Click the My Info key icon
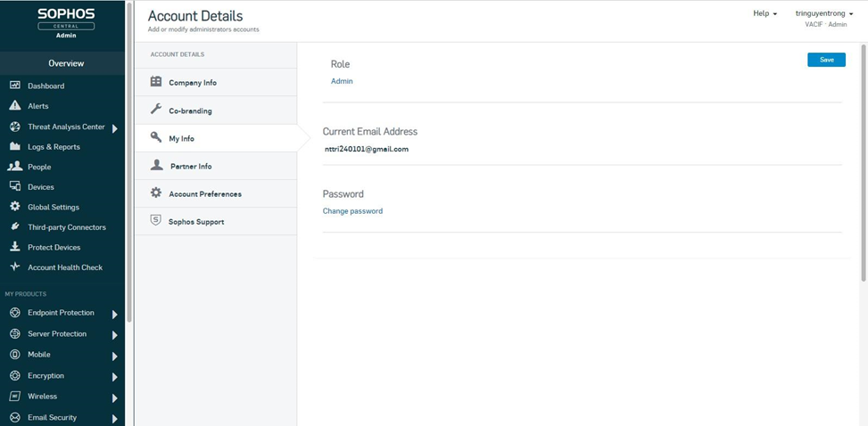 156,138
